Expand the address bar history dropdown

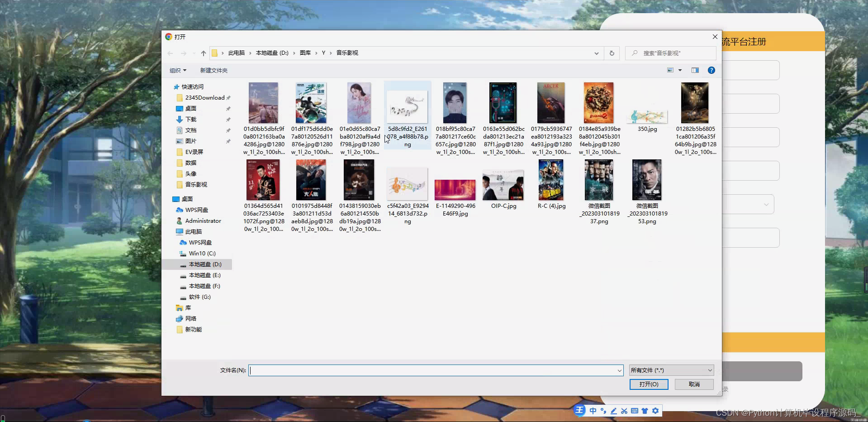point(597,53)
